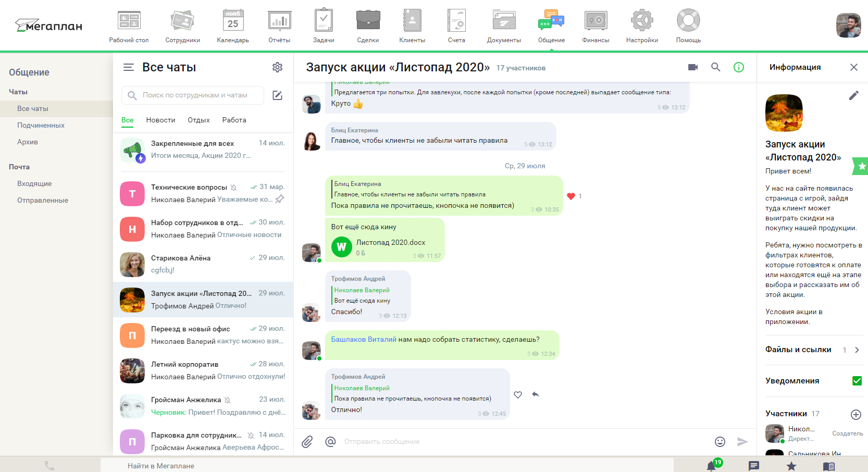Click Найти в Мегаплане search bar

(x=387, y=466)
